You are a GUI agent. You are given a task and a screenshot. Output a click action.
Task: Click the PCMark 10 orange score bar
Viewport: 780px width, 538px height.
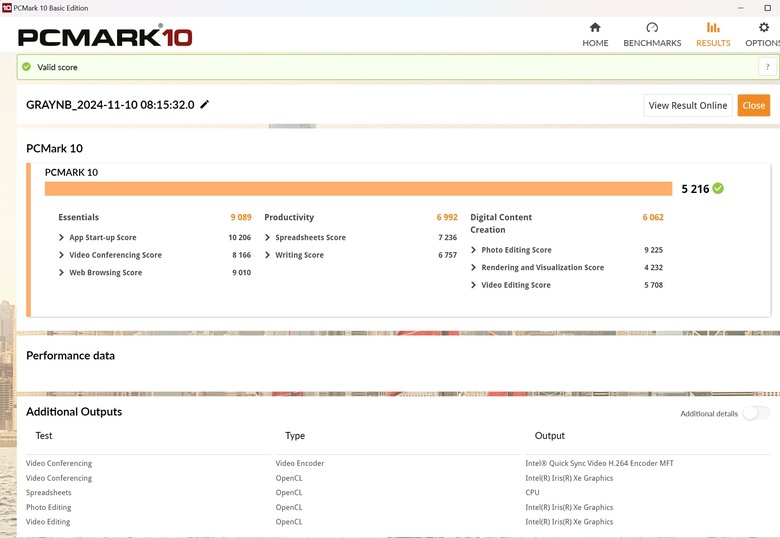(358, 189)
